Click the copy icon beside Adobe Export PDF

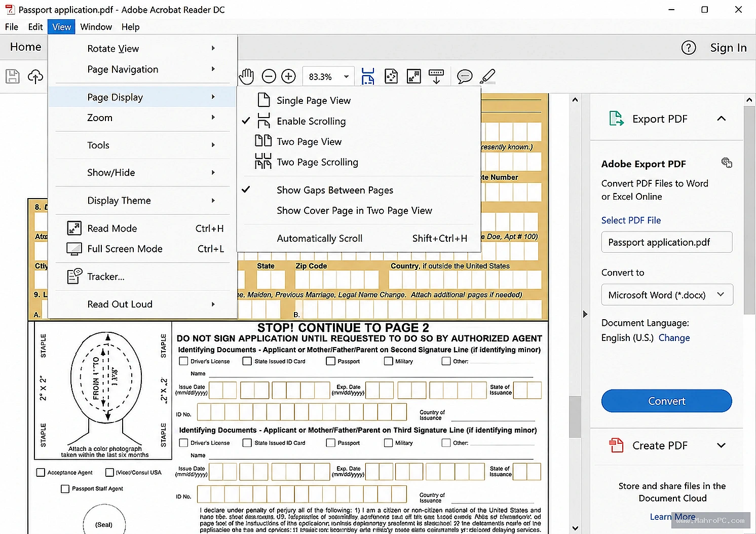point(727,163)
